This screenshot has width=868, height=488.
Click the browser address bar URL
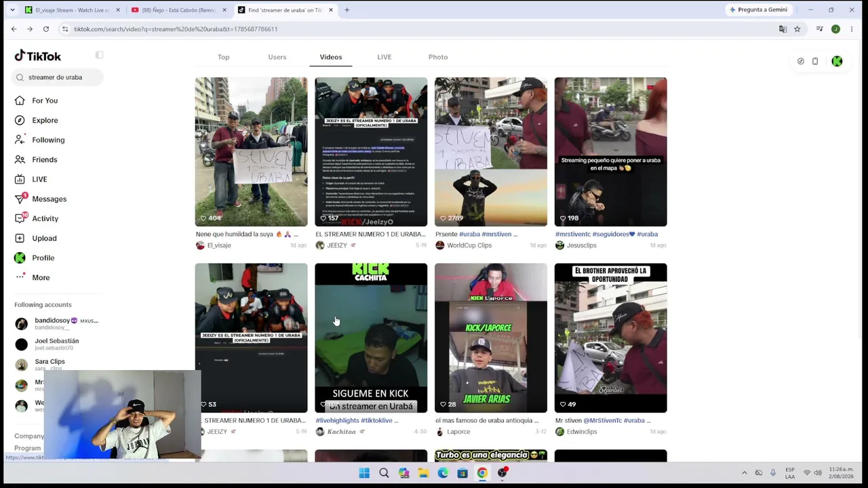[x=176, y=29]
